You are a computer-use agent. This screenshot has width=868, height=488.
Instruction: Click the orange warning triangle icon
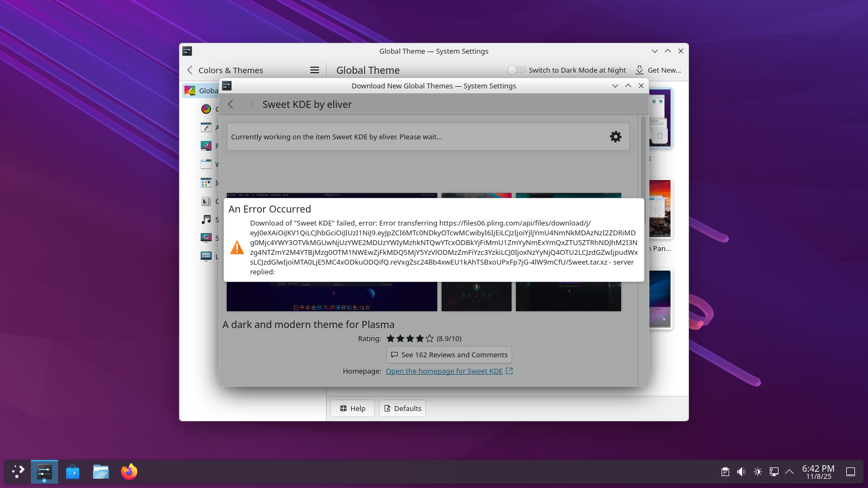[x=237, y=247]
